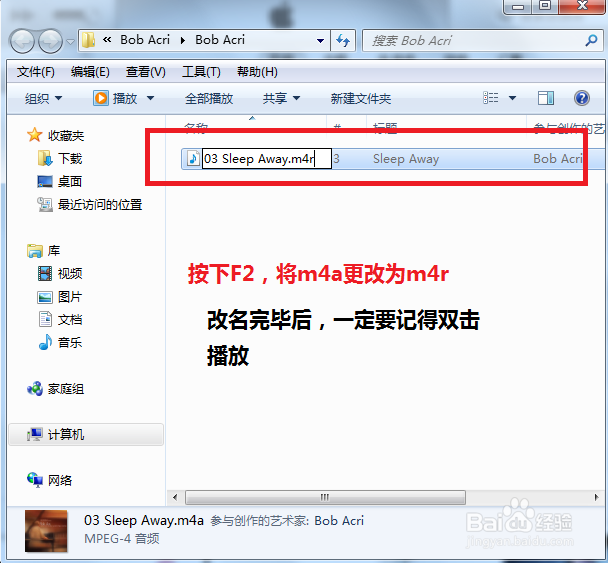The height and width of the screenshot is (563, 608).
Task: Click the star icon beside 收藏夹
Action: pyautogui.click(x=35, y=135)
